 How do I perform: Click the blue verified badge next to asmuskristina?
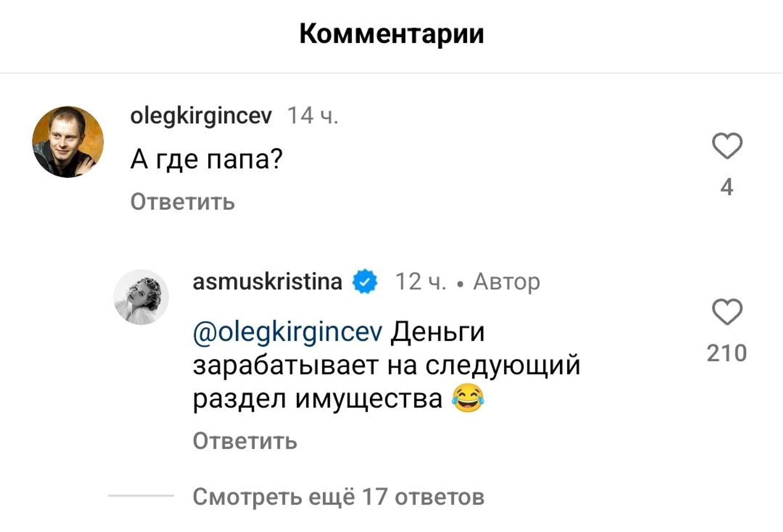(x=364, y=282)
